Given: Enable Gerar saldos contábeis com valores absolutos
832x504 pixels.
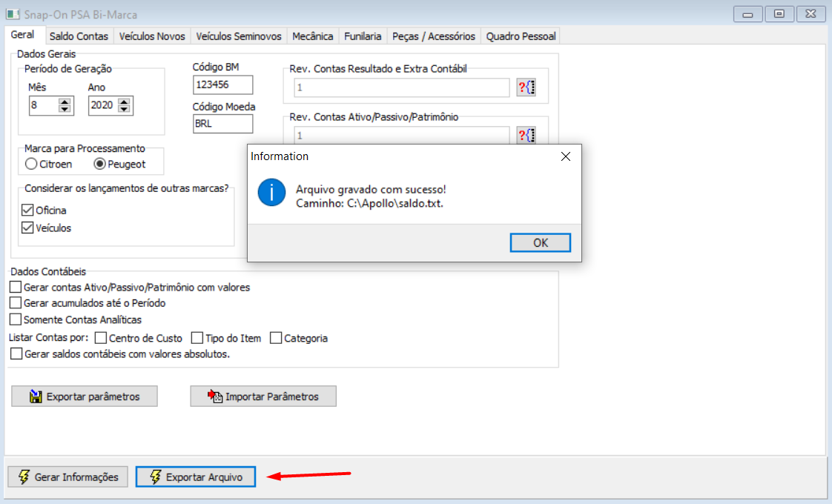Looking at the screenshot, I should click(16, 354).
